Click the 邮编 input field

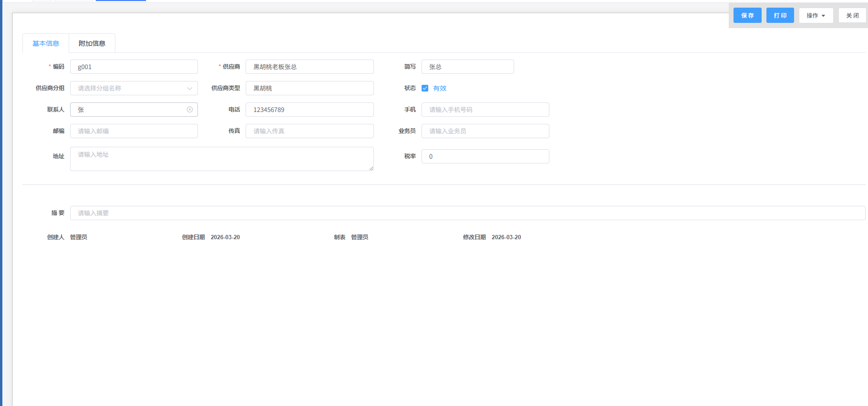click(x=134, y=131)
